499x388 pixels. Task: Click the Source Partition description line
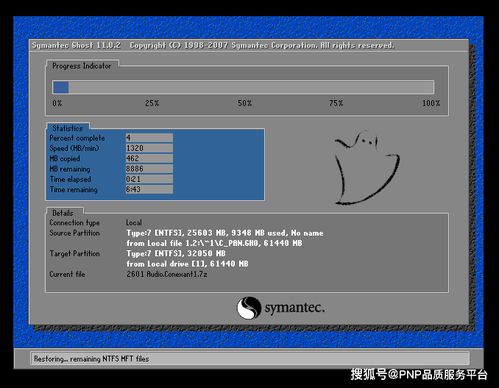pyautogui.click(x=225, y=233)
